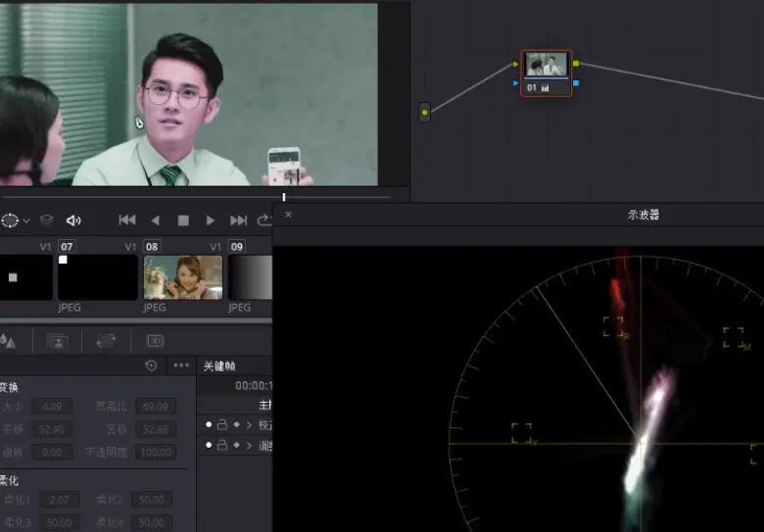Image resolution: width=764 pixels, height=532 pixels.
Task: Open the three-dot palette options menu
Action: click(x=181, y=365)
